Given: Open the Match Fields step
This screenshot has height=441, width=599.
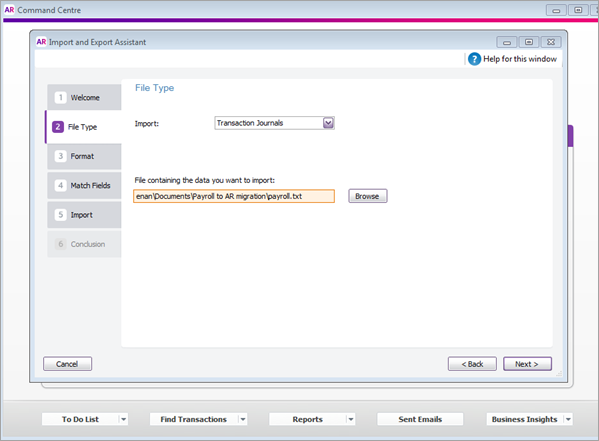Looking at the screenshot, I should click(x=84, y=186).
